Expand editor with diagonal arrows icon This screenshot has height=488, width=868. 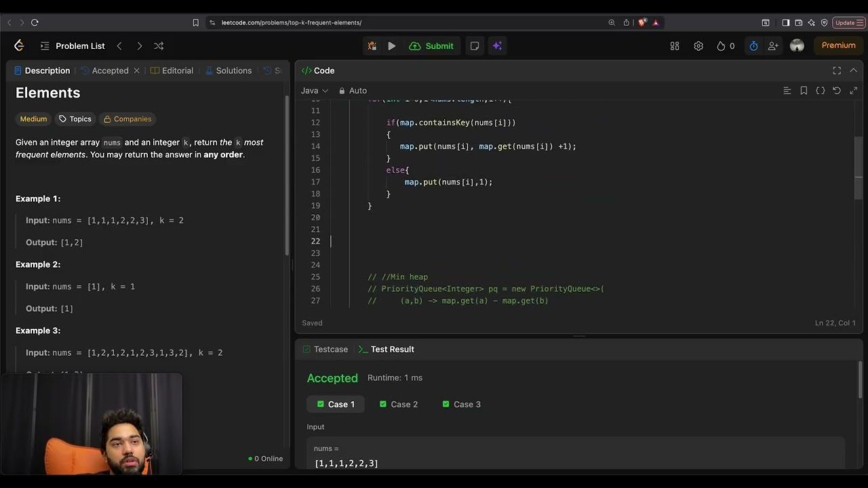pyautogui.click(x=853, y=91)
